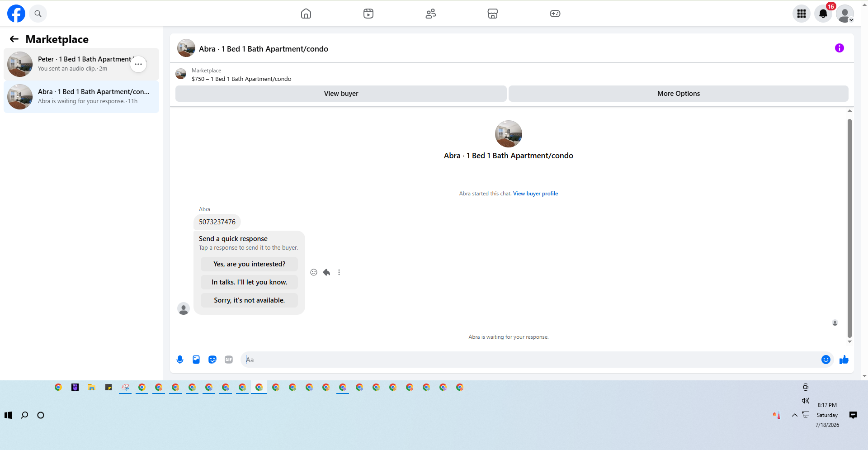The height and width of the screenshot is (450, 868).
Task: React to the message with the emoji icon
Action: tap(314, 272)
